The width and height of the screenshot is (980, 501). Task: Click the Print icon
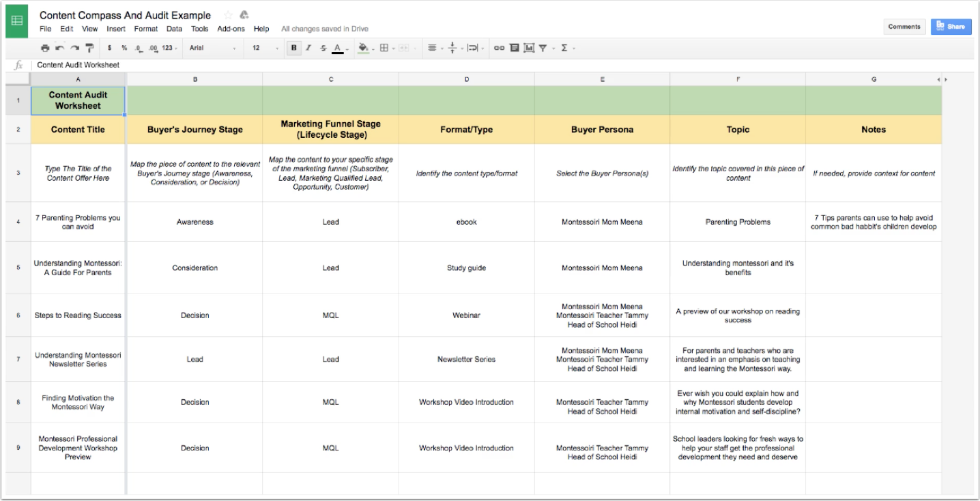[x=45, y=48]
